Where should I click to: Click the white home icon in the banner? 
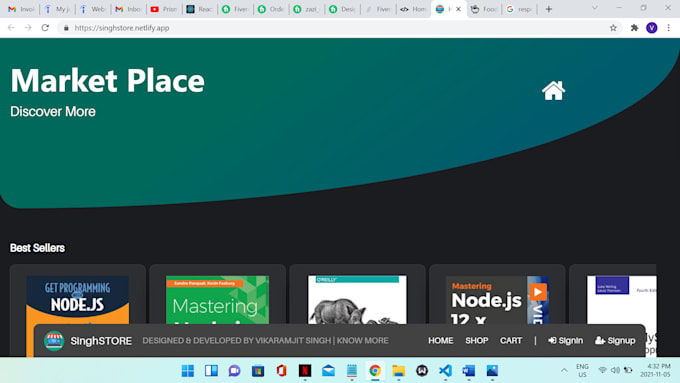coord(553,91)
